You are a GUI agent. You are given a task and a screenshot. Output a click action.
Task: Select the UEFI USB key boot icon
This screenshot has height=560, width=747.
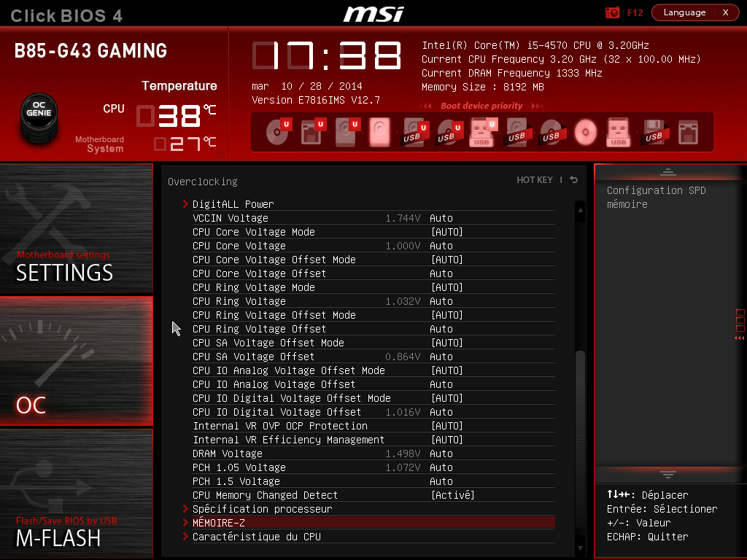pyautogui.click(x=482, y=133)
